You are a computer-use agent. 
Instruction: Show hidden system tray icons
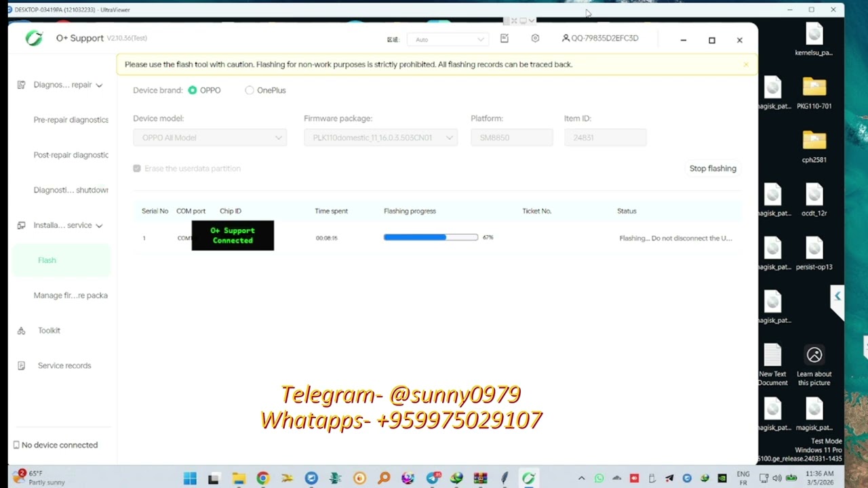[581, 479]
